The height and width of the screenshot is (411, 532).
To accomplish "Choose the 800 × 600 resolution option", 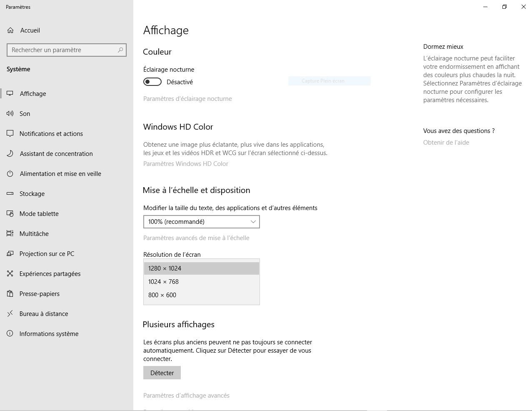I will (x=162, y=295).
